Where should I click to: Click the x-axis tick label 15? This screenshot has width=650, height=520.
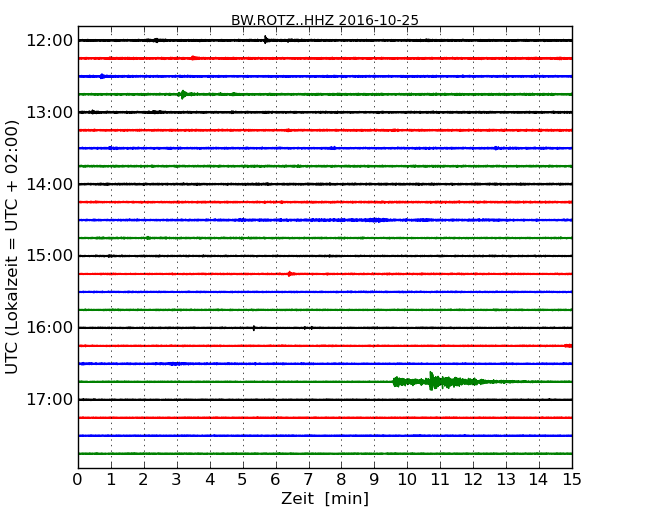point(572,480)
